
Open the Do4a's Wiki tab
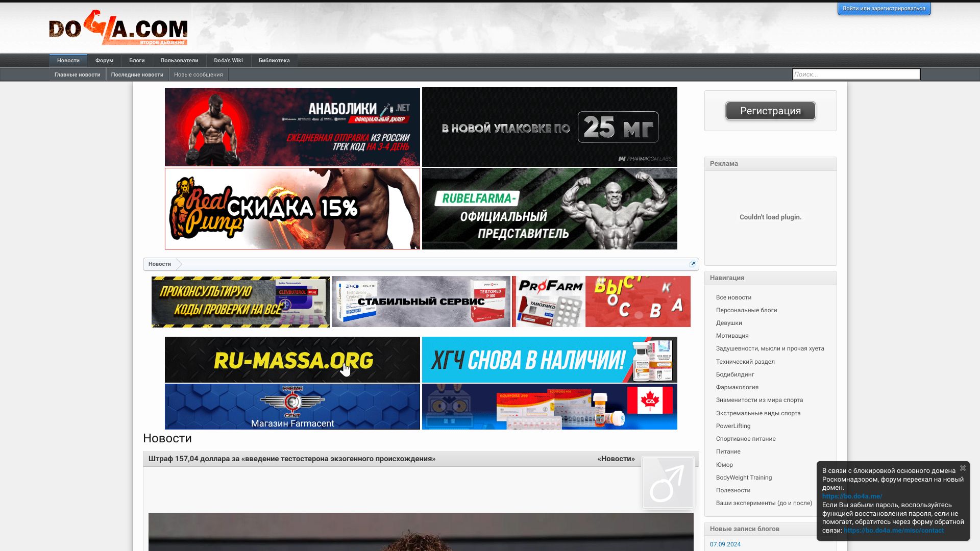pyautogui.click(x=228, y=60)
